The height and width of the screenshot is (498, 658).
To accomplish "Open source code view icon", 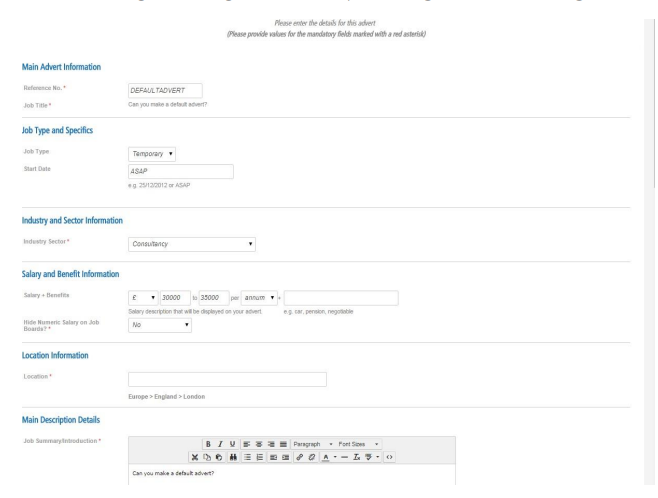I will [x=389, y=457].
